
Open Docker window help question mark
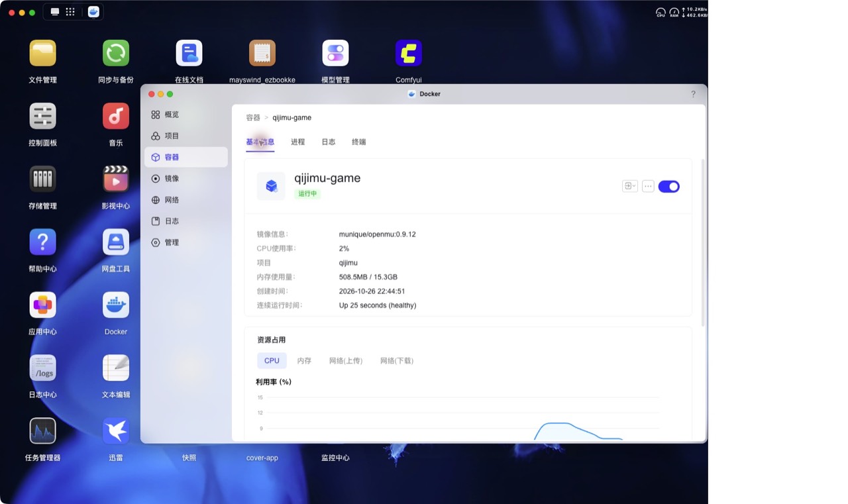point(694,94)
